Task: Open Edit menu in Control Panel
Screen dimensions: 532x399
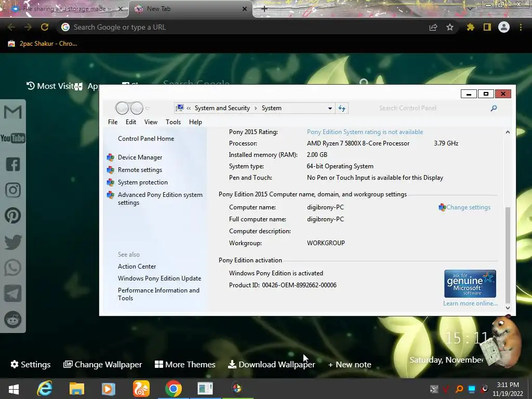Action: pyautogui.click(x=130, y=122)
